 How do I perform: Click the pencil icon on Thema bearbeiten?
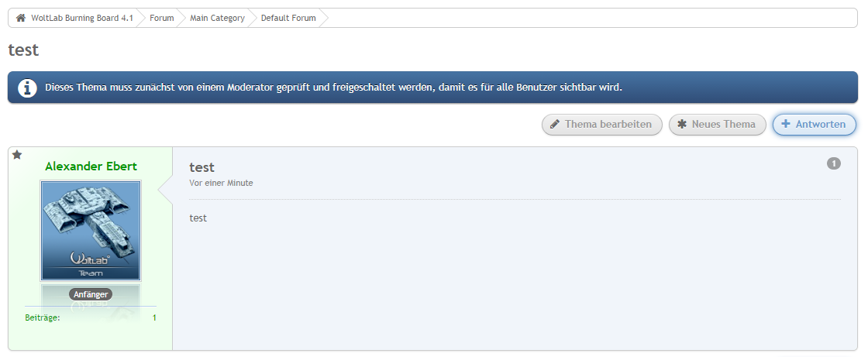point(555,124)
